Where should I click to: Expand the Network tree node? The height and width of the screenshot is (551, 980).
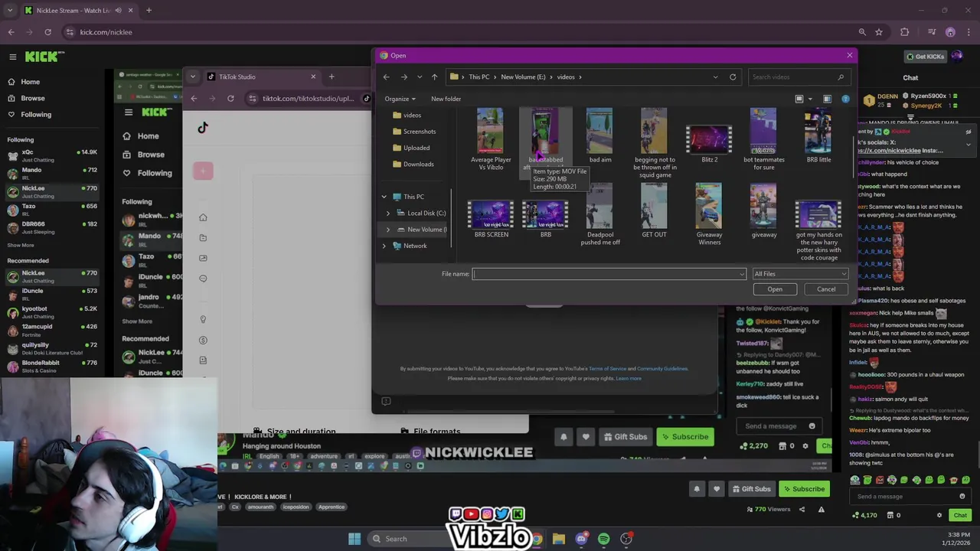click(x=384, y=246)
